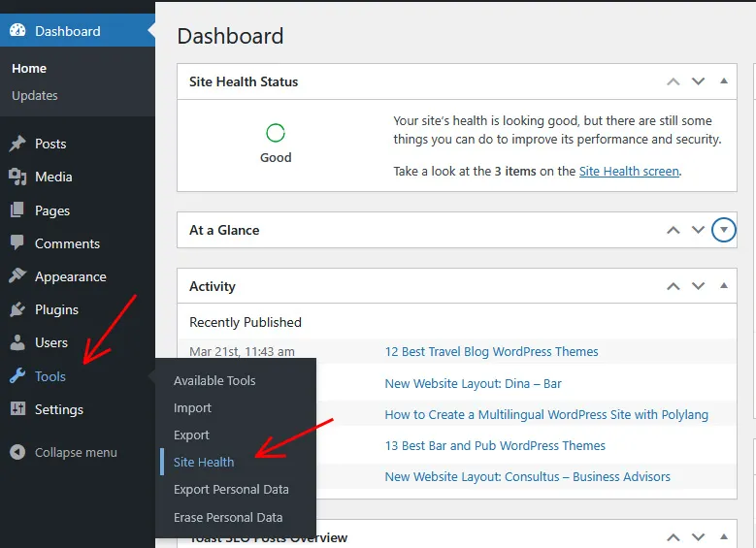This screenshot has height=548, width=756.
Task: Click the Recently Published label
Action: (x=246, y=322)
